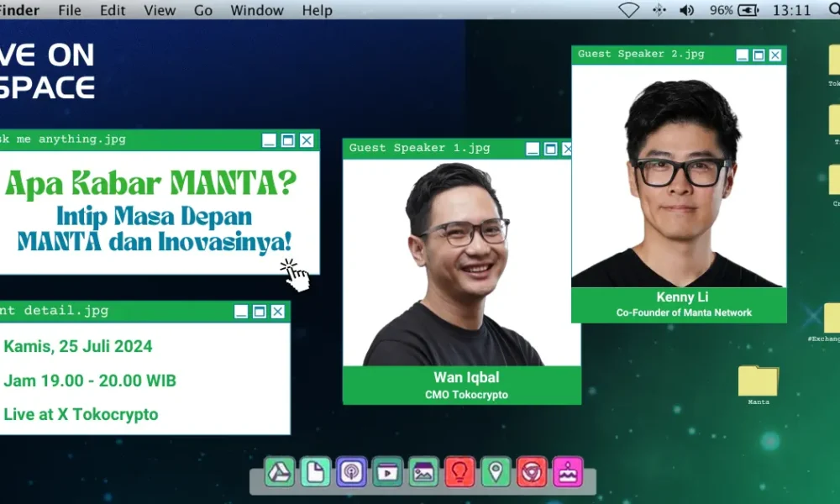Click the "Apa Kabar MANTA?" headline
Screen dimensions: 840x504
150,183
